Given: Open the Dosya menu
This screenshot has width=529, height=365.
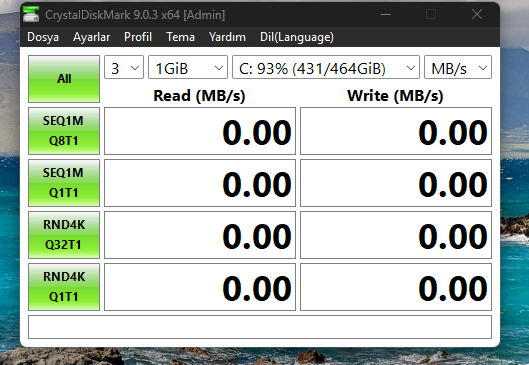Looking at the screenshot, I should coord(43,37).
